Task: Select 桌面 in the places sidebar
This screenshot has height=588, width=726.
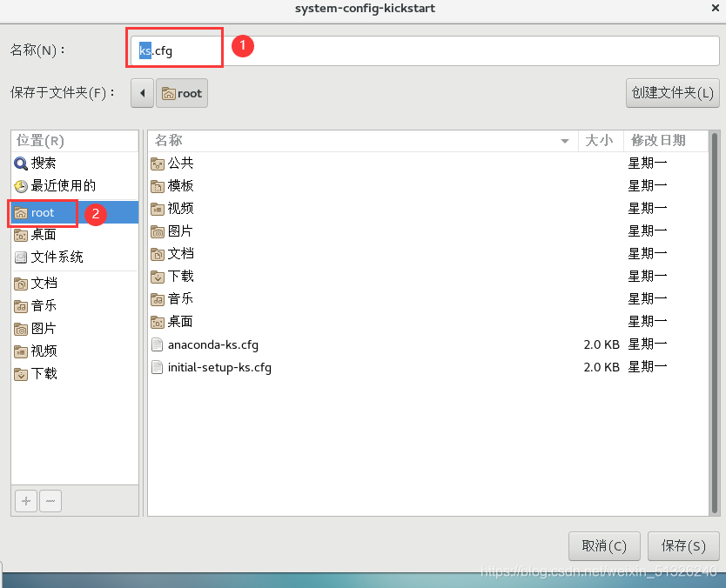Action: click(75, 235)
